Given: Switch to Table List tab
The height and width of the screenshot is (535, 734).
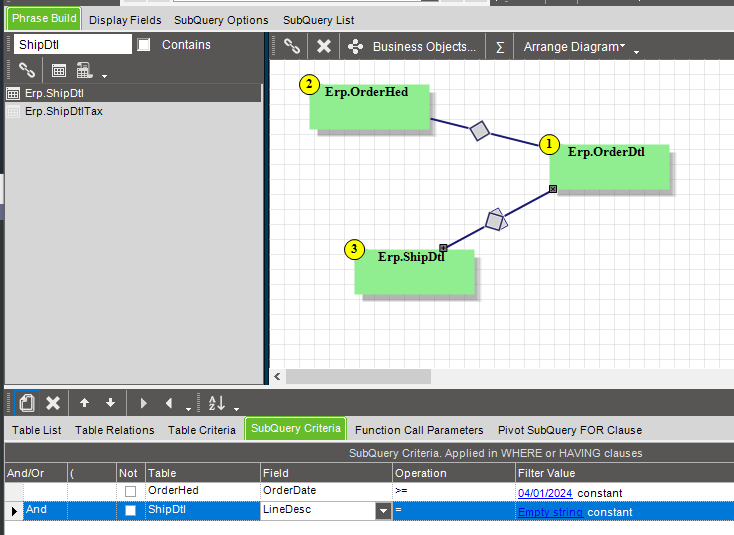Looking at the screenshot, I should 37,430.
